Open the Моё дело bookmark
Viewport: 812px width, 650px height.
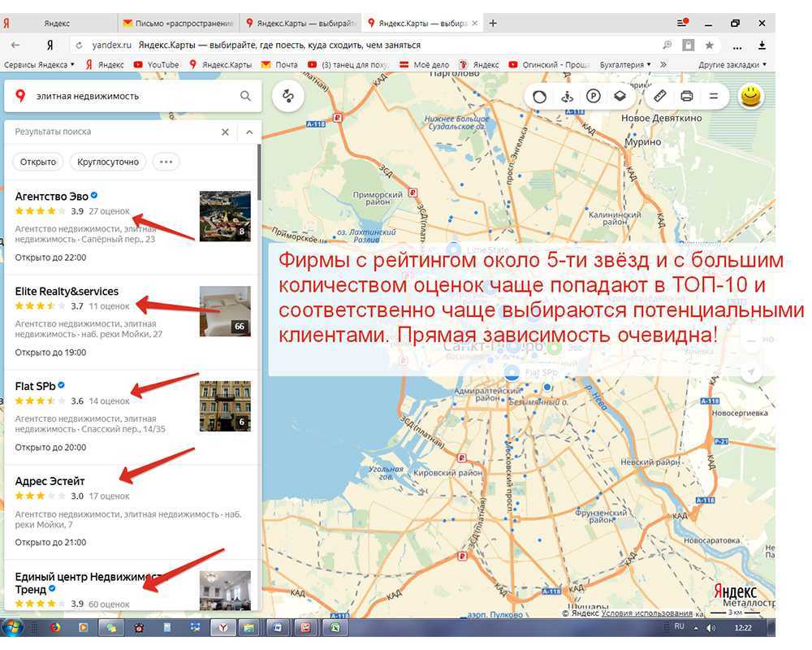coord(425,65)
